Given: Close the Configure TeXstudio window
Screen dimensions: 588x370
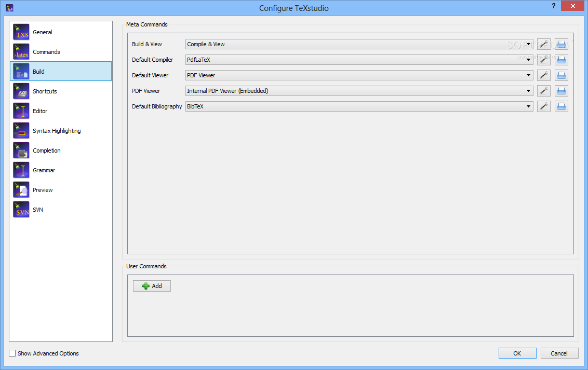Looking at the screenshot, I should pos(572,6).
